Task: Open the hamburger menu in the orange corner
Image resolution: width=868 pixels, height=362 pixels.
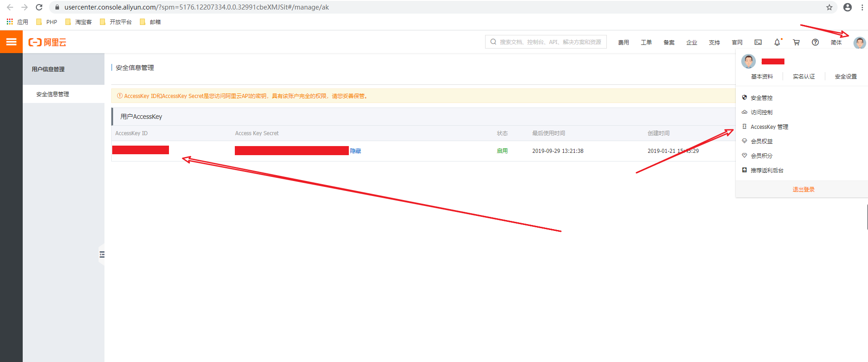Action: [x=11, y=42]
